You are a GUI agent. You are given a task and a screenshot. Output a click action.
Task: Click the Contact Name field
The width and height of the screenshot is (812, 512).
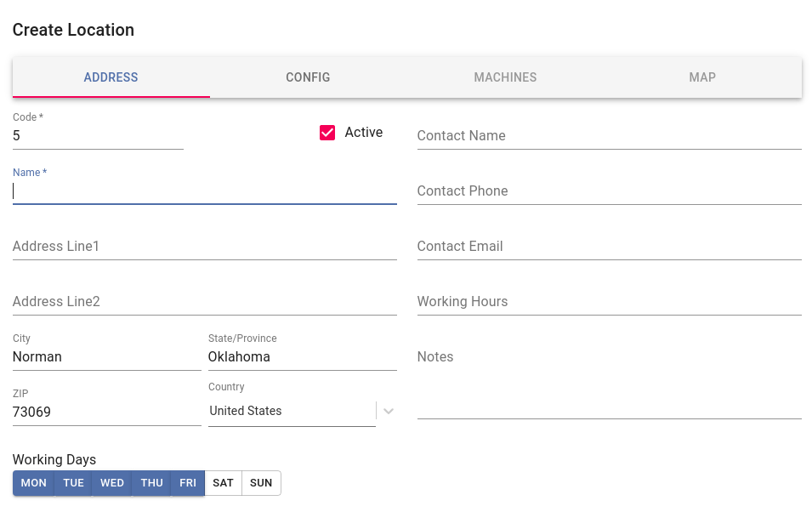(608, 135)
